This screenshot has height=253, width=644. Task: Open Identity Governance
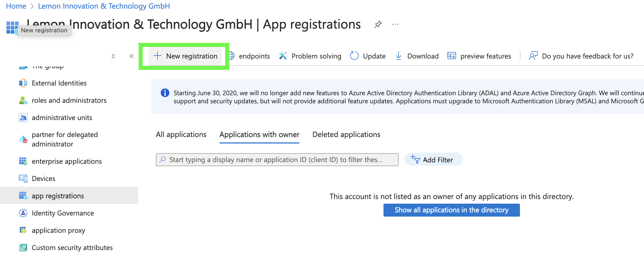tap(63, 213)
